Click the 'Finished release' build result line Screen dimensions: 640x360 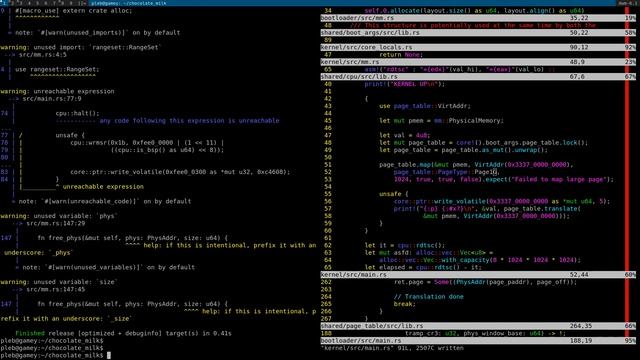tap(123, 333)
